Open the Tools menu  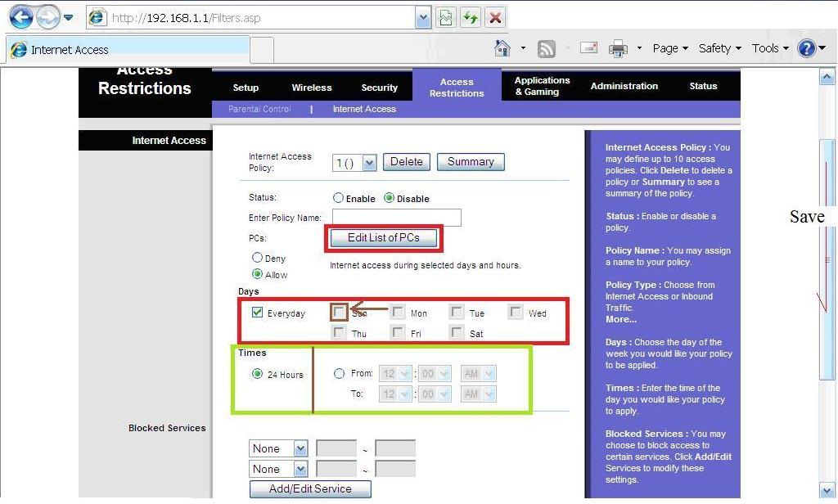point(770,48)
